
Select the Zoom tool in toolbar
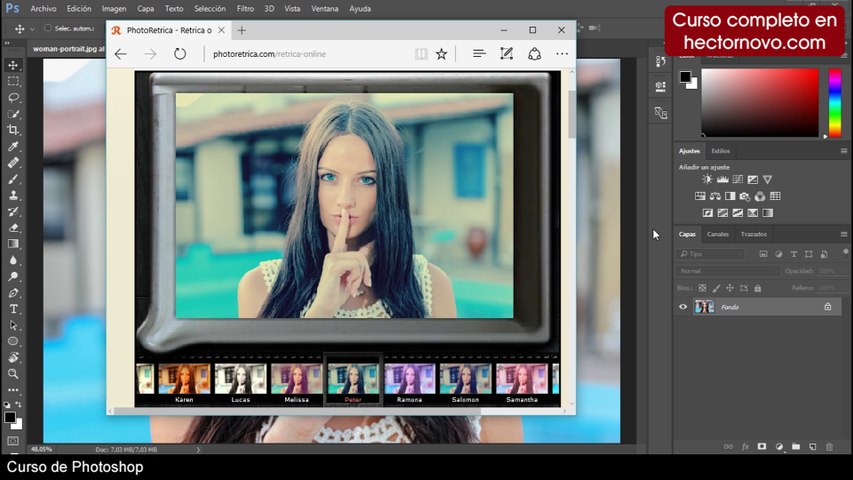pyautogui.click(x=13, y=374)
